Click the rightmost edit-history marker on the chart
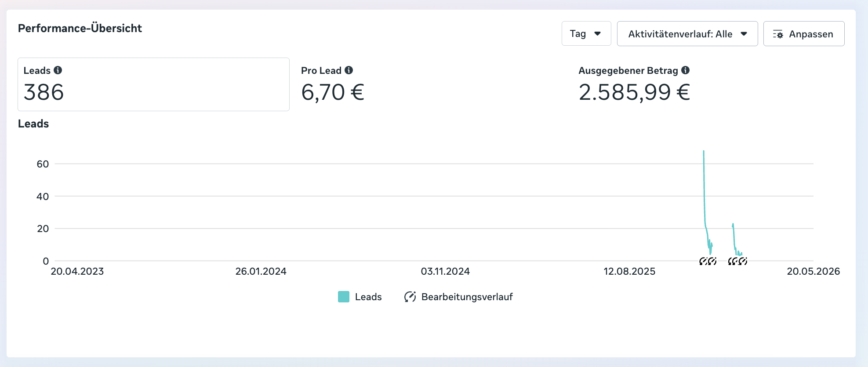 point(743,261)
